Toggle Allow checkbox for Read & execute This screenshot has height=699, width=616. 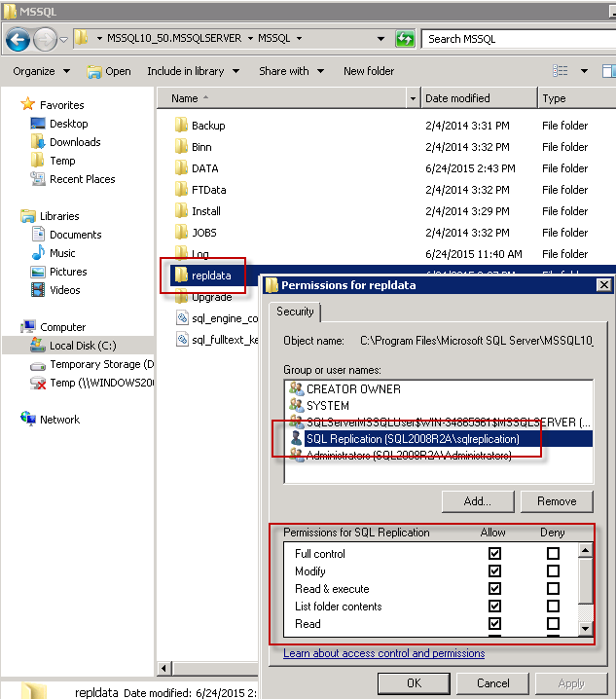pyautogui.click(x=494, y=588)
